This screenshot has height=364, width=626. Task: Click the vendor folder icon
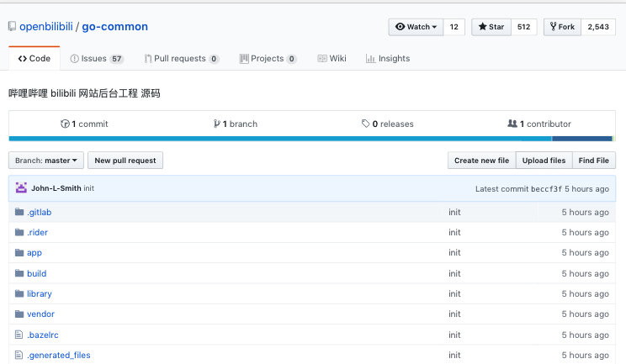[19, 314]
